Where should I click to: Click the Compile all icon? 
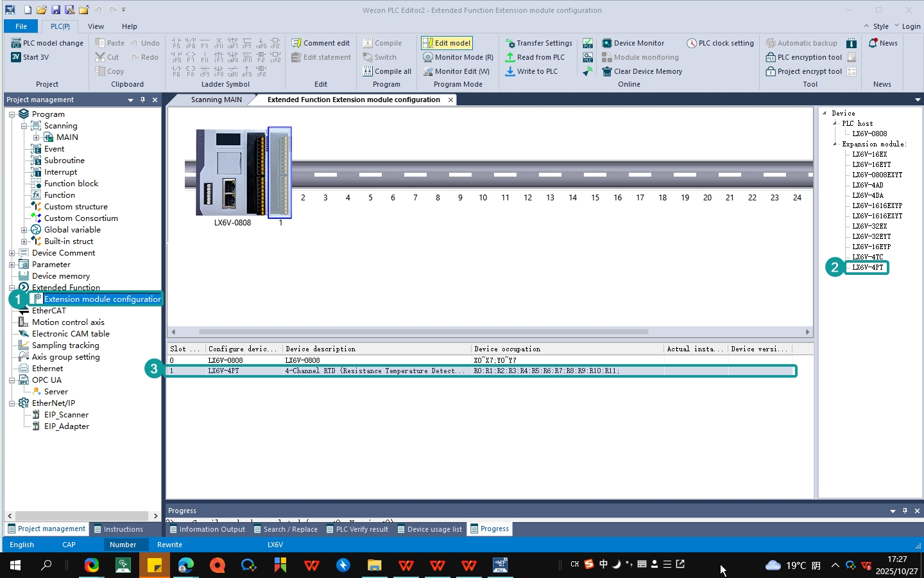368,71
